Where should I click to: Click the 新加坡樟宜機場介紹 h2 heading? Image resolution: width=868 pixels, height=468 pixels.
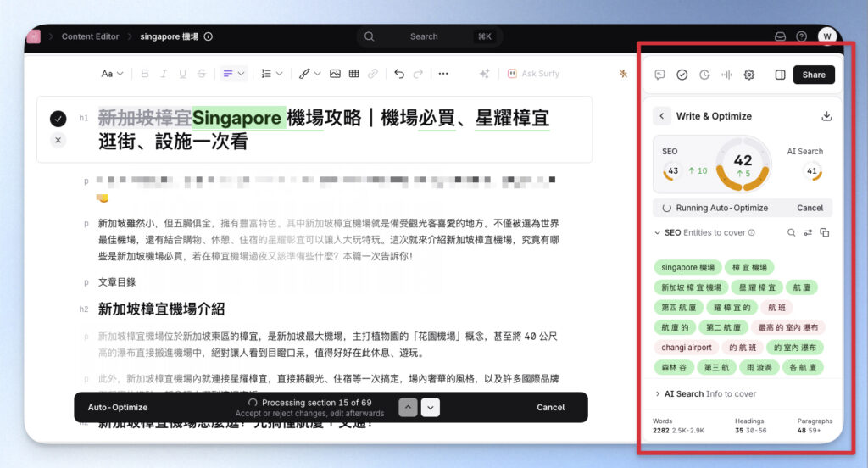coord(161,309)
